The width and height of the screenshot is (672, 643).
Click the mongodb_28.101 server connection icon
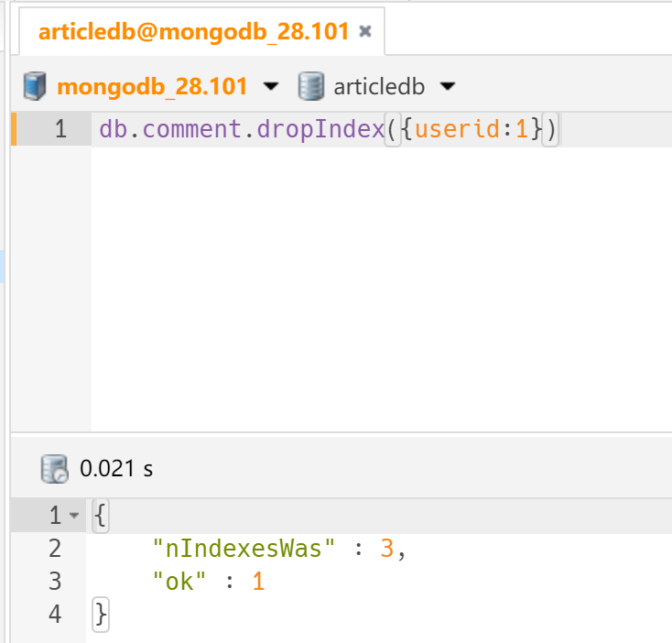tap(35, 87)
